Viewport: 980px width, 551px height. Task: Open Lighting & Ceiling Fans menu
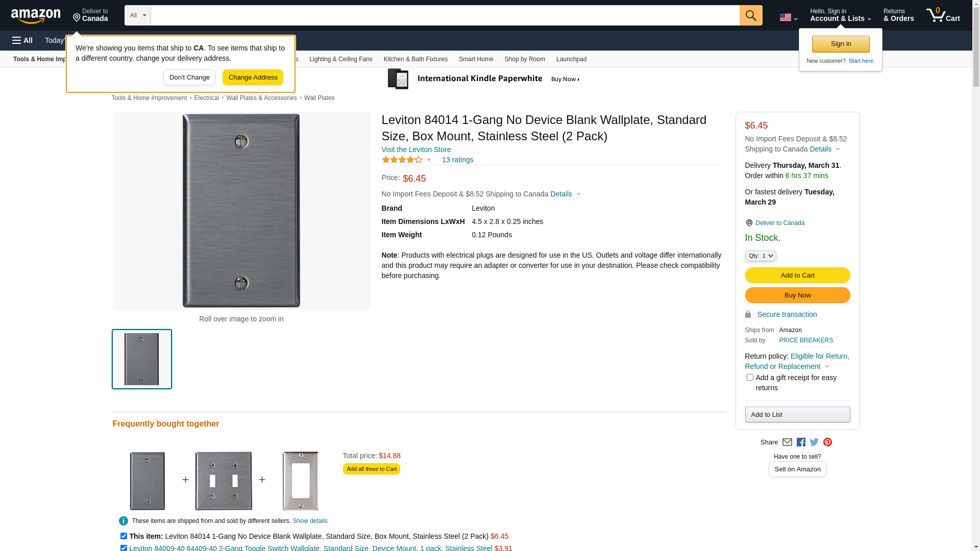tap(340, 59)
